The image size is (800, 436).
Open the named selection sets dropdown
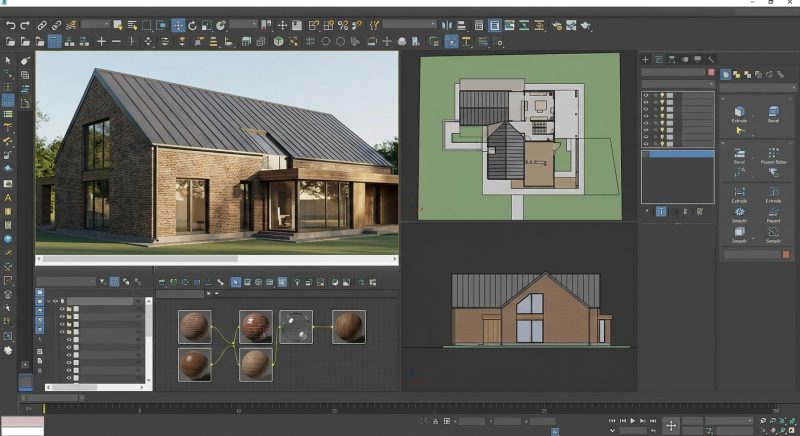(x=410, y=24)
